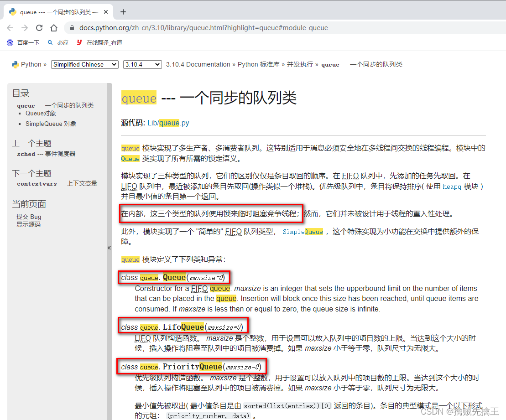Viewport: 506px width, 420px height.
Task: Click the 目录 sidebar heading
Action: coord(21,93)
